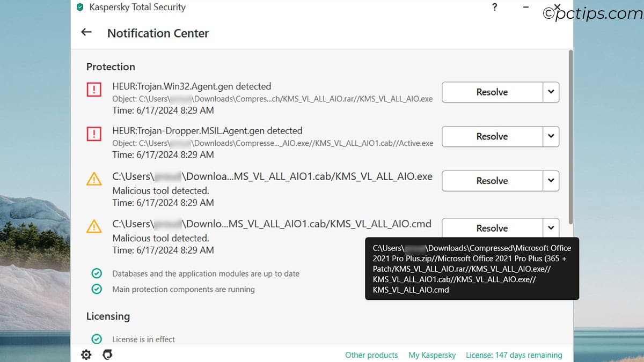
Task: Click the green check beside Databases up to date
Action: pos(97,274)
